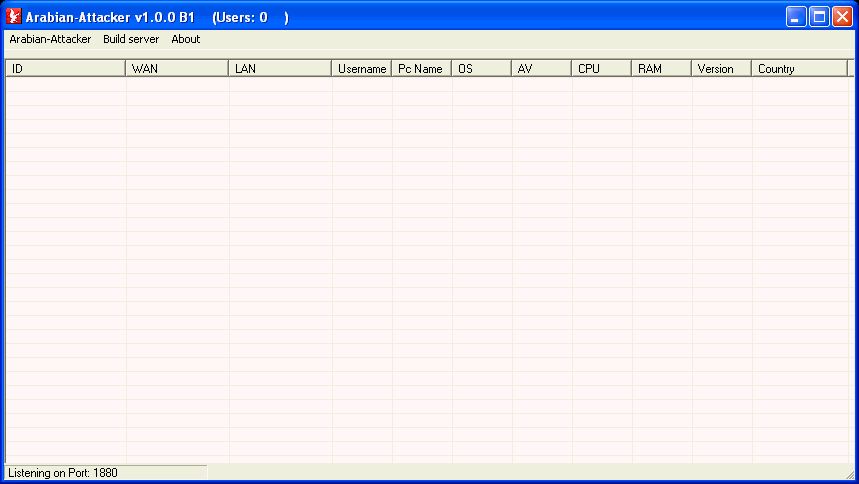Maximize the application window

pyautogui.click(x=819, y=17)
